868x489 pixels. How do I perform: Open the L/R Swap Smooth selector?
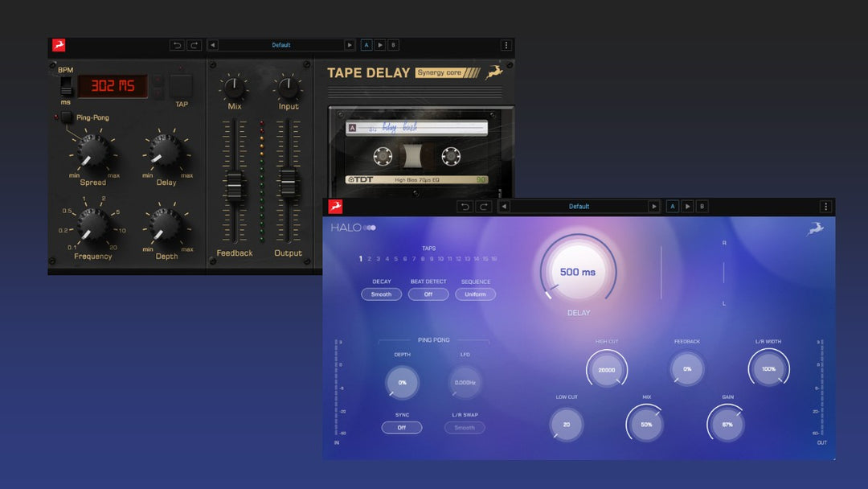465,428
